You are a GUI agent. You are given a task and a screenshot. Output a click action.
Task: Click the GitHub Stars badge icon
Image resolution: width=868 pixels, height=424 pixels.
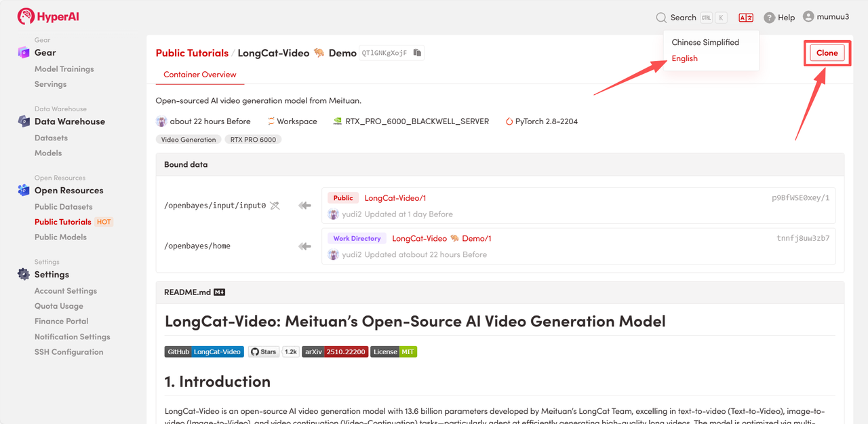[x=264, y=351]
